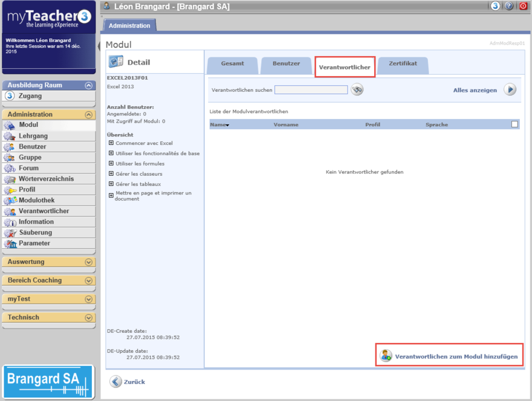
Task: Expand the Commencer avec Excel node
Action: pos(111,143)
